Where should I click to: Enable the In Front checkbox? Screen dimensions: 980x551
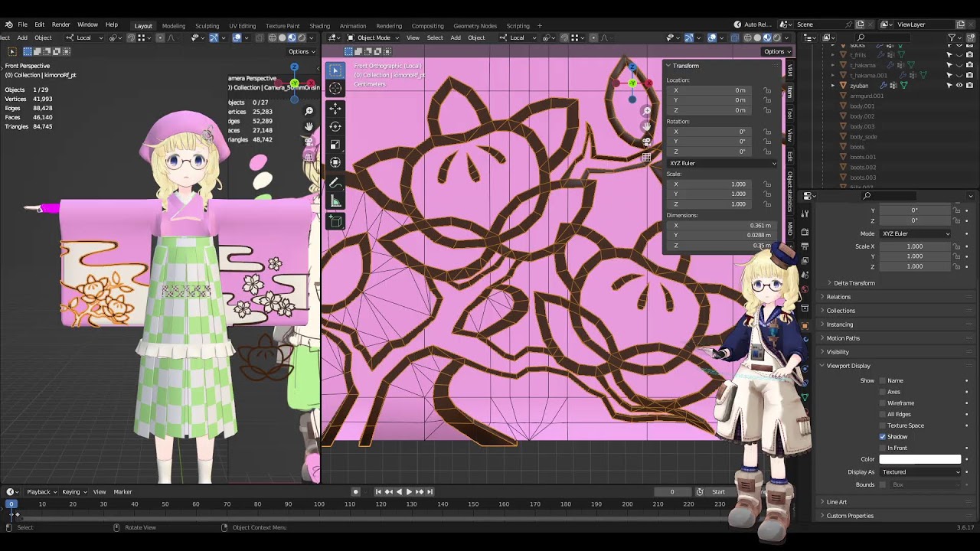(x=882, y=448)
